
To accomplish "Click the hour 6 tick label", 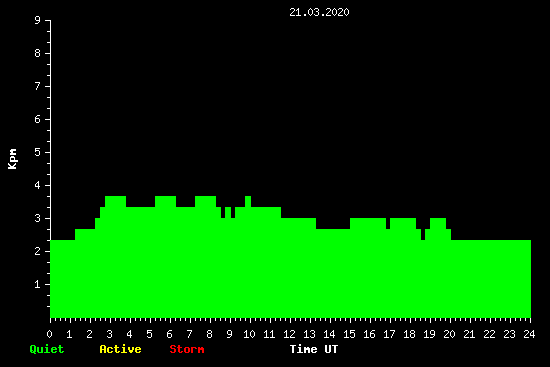I will [x=169, y=334].
